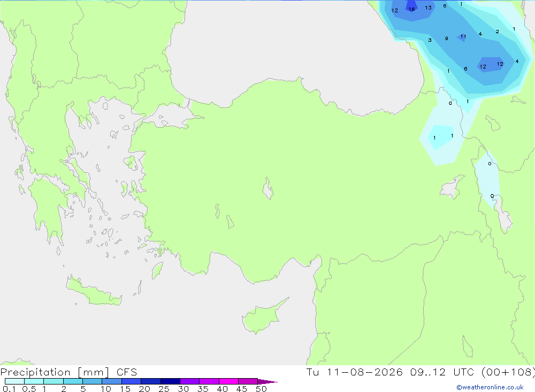Select the 2–5 mm light blue legend swatch
535x392 pixels.
(x=73, y=381)
